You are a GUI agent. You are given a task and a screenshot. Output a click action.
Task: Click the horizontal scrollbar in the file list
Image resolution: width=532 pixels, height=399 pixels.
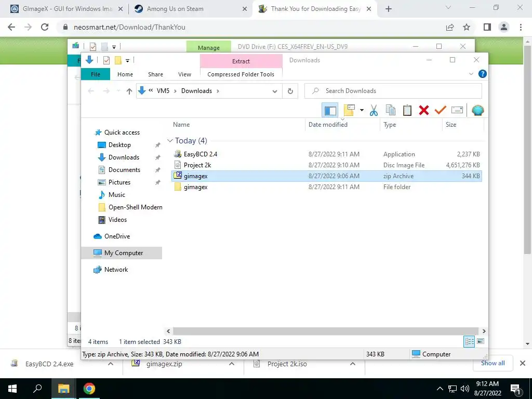click(x=325, y=331)
